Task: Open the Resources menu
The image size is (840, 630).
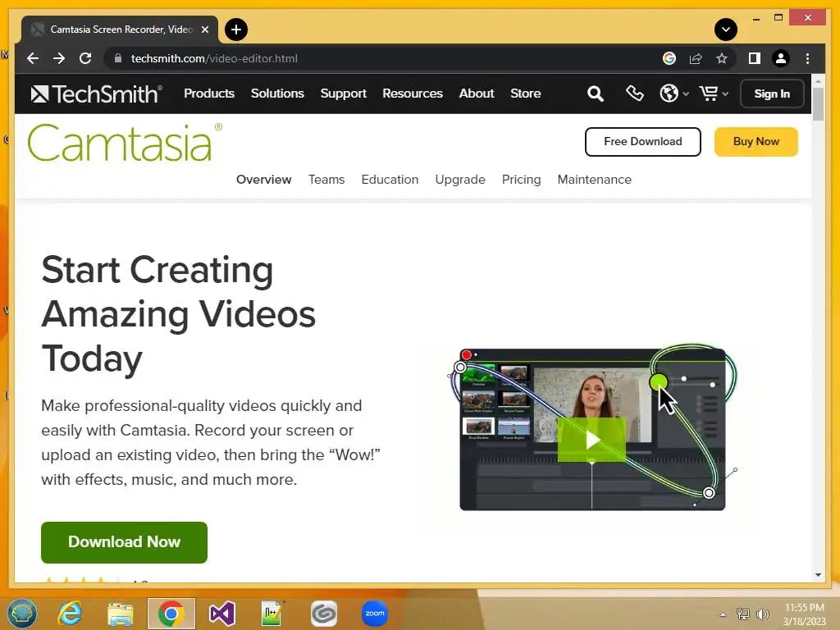Action: [x=413, y=94]
